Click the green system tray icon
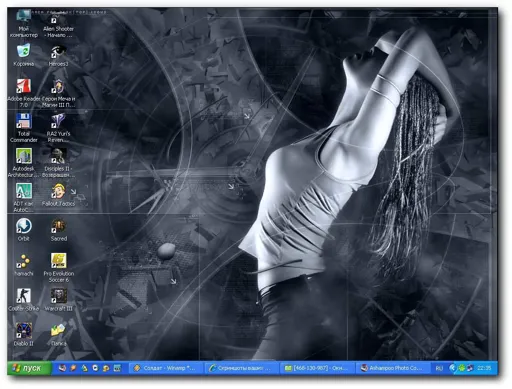The height and width of the screenshot is (389, 512). 462,368
